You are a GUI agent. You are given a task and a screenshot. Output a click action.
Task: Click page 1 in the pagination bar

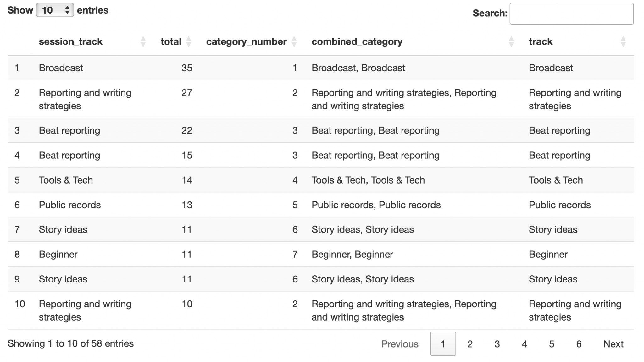(443, 344)
